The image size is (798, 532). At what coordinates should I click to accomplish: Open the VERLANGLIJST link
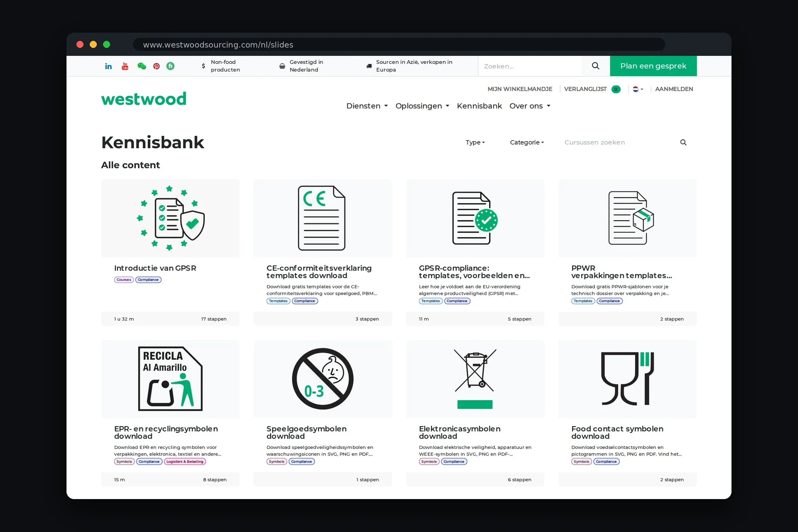point(585,89)
